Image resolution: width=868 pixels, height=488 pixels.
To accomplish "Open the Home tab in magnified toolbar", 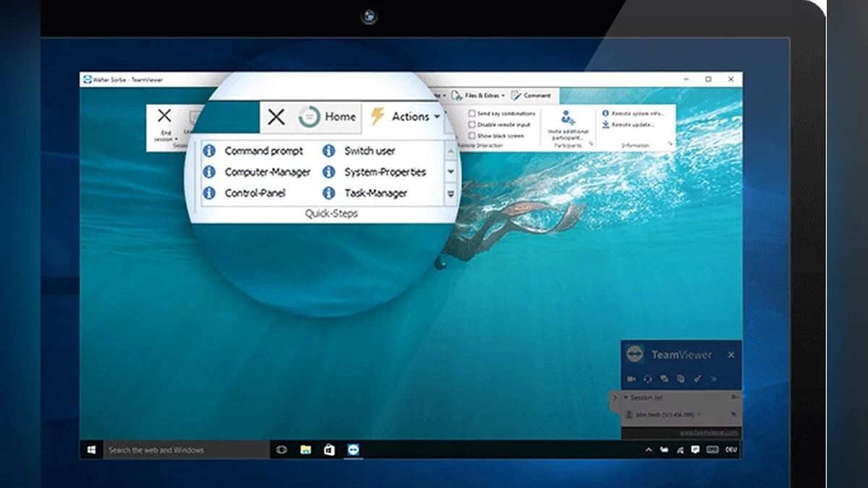I will pyautogui.click(x=327, y=116).
